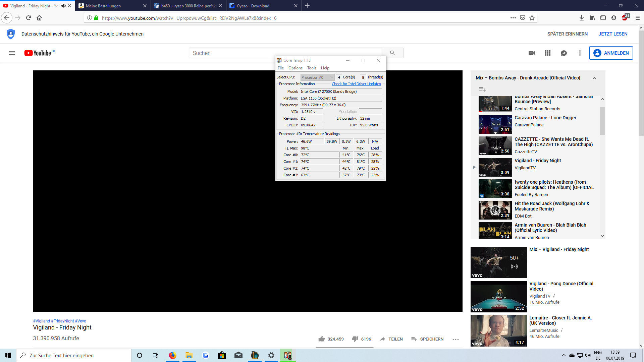The image size is (644, 362).
Task: Open Firefox from the Windows taskbar
Action: tap(172, 355)
